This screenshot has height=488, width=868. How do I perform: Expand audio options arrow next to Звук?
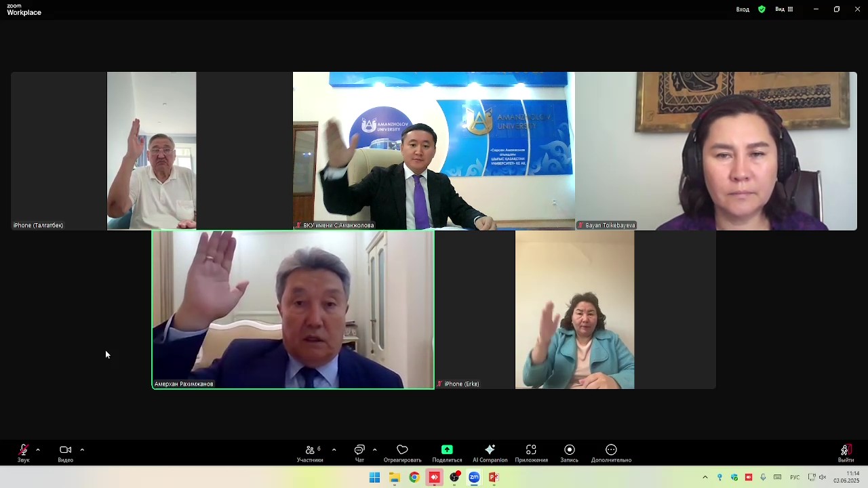coord(38,450)
